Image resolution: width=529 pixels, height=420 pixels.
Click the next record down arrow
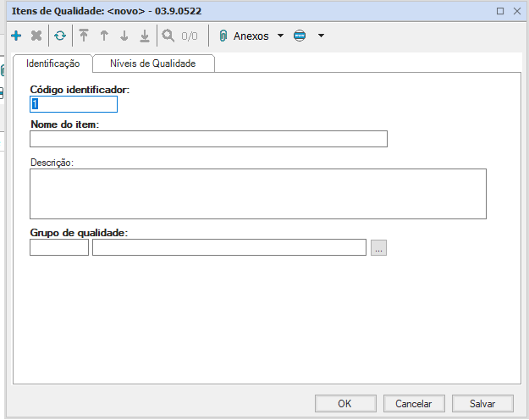124,36
